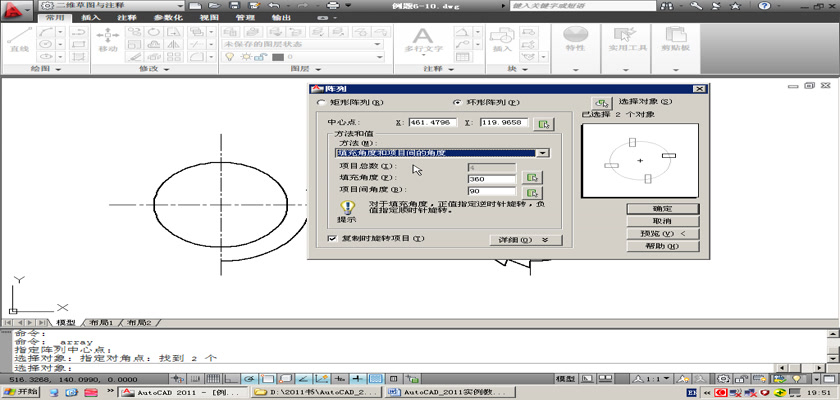Click the 帮助 help button in dialog

(663, 246)
